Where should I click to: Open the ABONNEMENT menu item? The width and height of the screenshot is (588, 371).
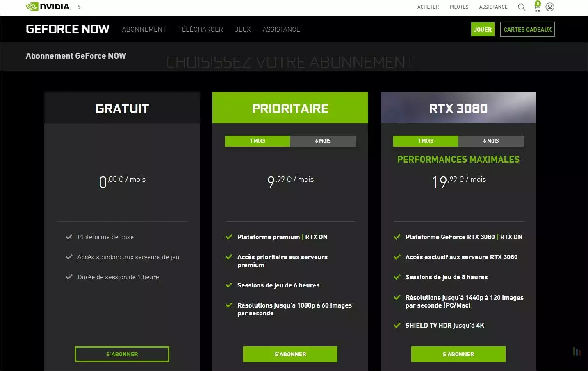coord(144,29)
